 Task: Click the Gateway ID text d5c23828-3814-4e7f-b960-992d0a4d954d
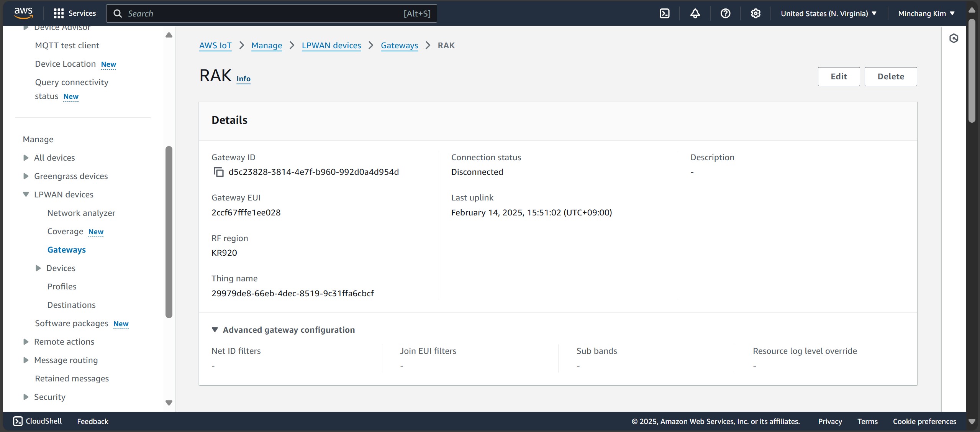point(313,172)
